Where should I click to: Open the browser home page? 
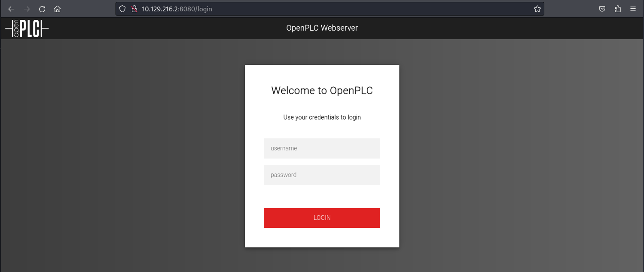coord(57,9)
